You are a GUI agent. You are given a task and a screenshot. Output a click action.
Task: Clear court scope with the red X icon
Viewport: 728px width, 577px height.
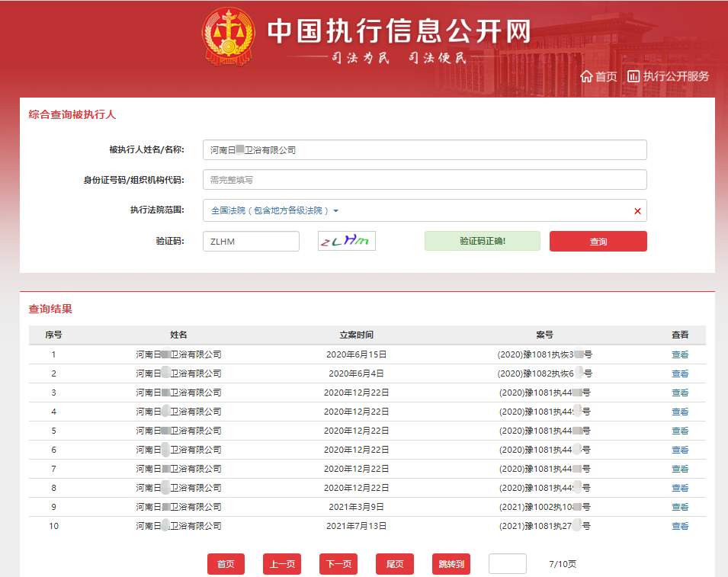point(637,210)
